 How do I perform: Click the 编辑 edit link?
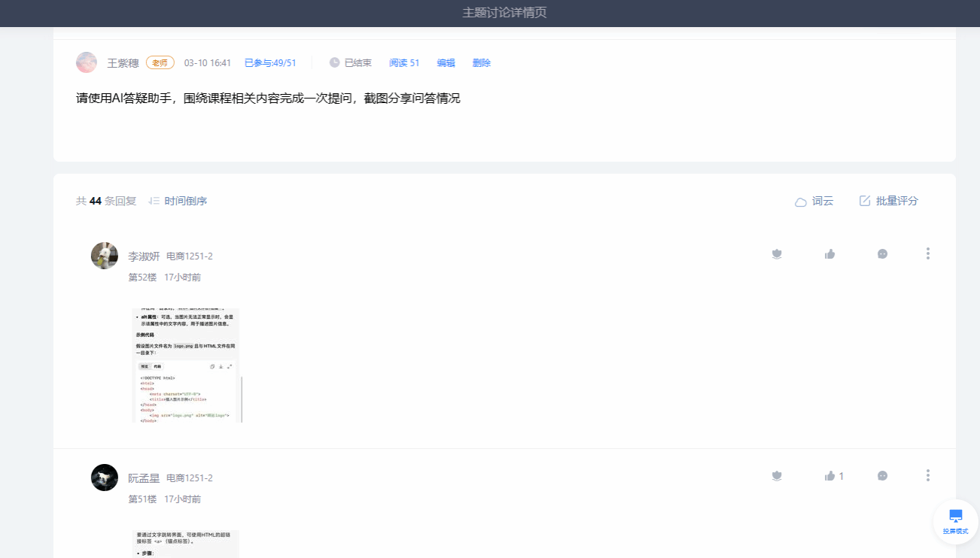tap(446, 63)
